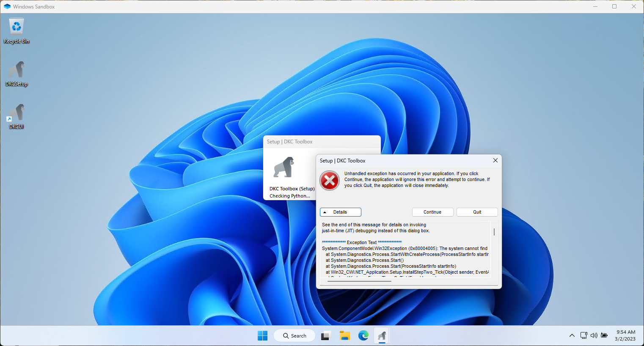This screenshot has height=346, width=644.
Task: Click 'DKC Toolbox (Setup)' label
Action: click(x=292, y=189)
